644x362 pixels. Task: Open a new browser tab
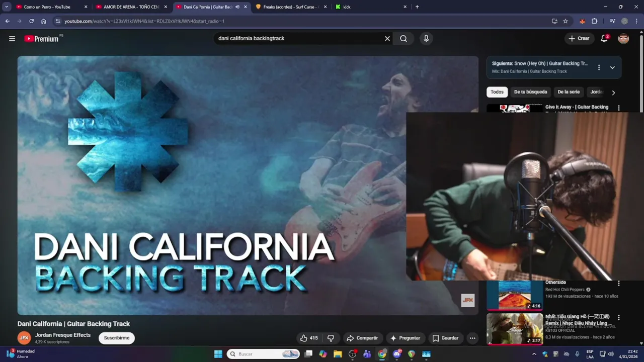(x=417, y=7)
